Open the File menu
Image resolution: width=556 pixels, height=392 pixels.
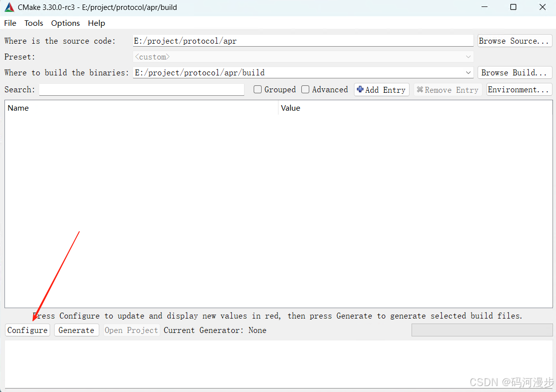coord(10,23)
